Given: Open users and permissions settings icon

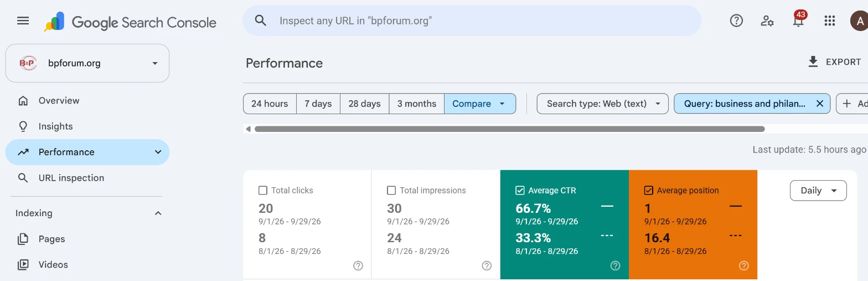Looking at the screenshot, I should click(x=767, y=21).
